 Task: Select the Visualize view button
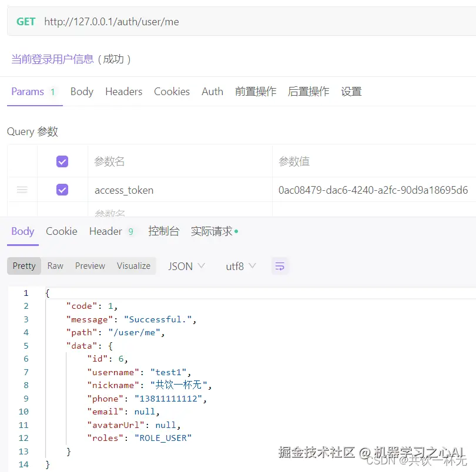click(x=133, y=266)
